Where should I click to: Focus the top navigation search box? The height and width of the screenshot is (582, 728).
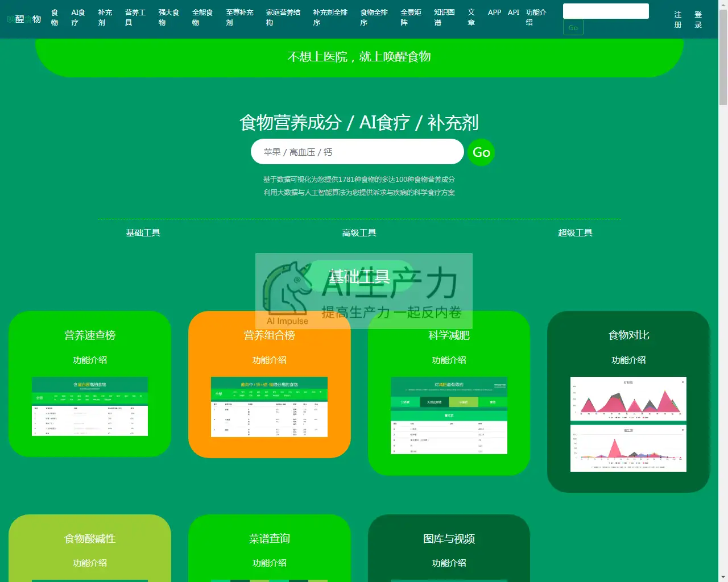[x=606, y=11]
